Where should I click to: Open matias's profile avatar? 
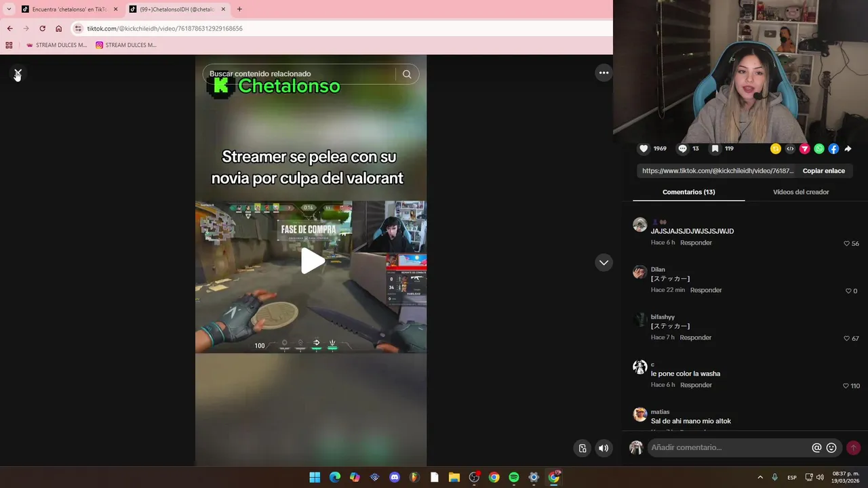pos(640,415)
